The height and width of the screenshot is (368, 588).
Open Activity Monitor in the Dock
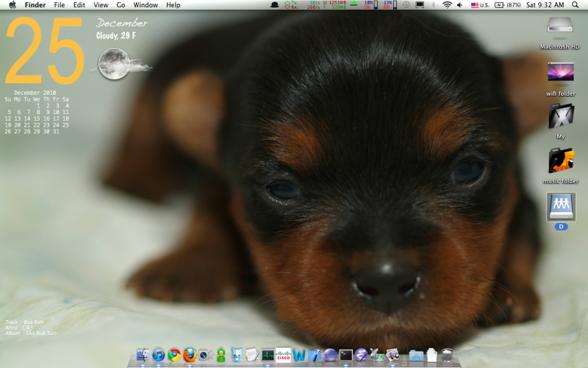coord(268,355)
